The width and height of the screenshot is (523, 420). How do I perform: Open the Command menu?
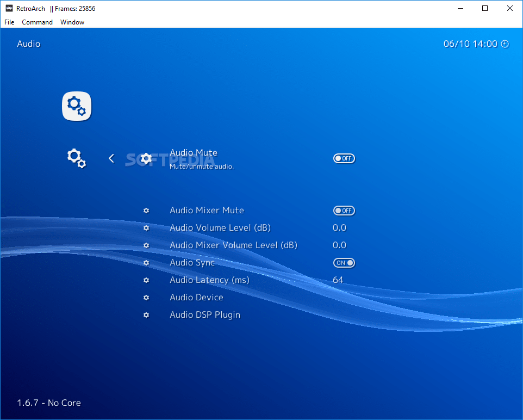pos(37,22)
